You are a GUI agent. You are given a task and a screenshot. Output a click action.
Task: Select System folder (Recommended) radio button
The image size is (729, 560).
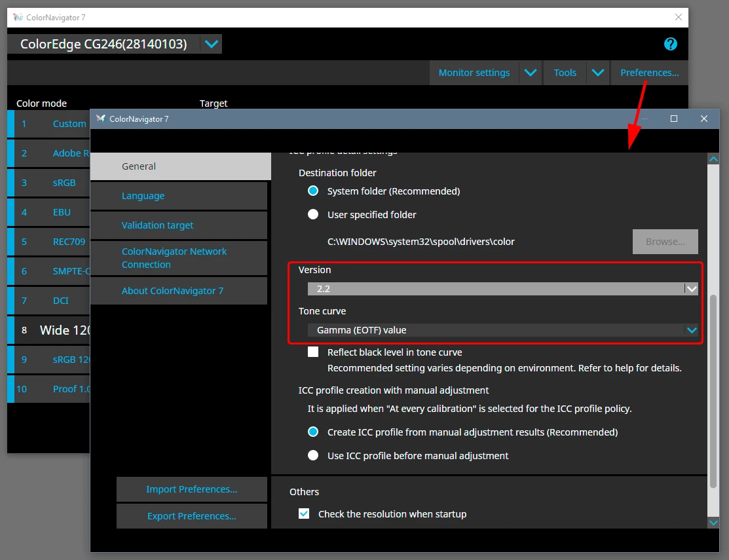point(313,191)
